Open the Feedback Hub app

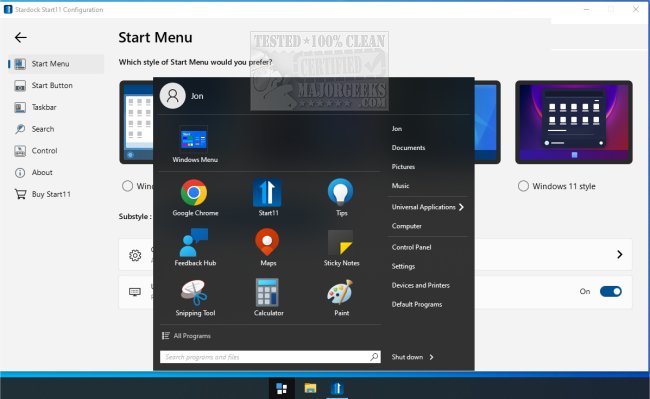click(x=194, y=248)
